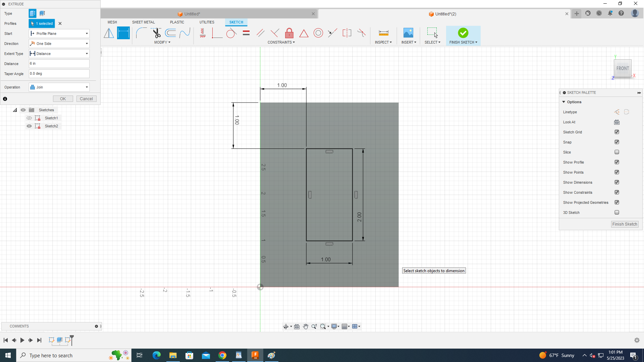Enable the Slice checkbox
Image resolution: width=644 pixels, height=362 pixels.
(x=616, y=152)
